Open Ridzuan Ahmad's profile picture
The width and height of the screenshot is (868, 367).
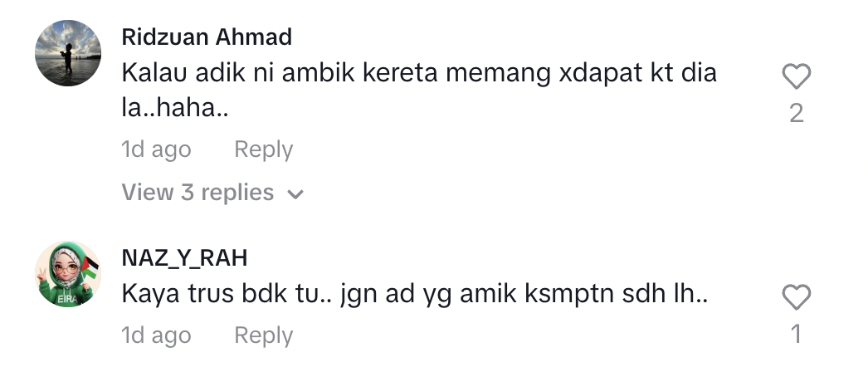[68, 53]
